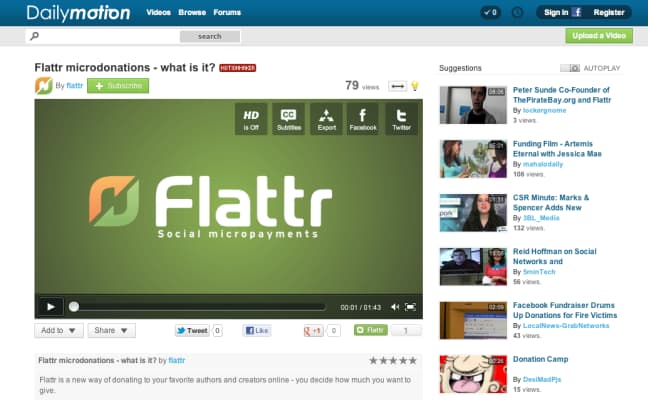Go to the Forums menu item
Screen dimensions: 648x400
click(x=227, y=12)
